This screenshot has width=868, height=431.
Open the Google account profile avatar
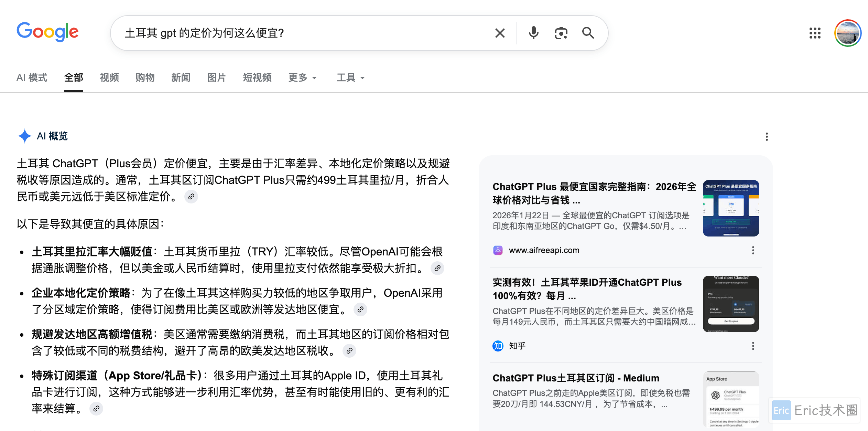click(847, 33)
